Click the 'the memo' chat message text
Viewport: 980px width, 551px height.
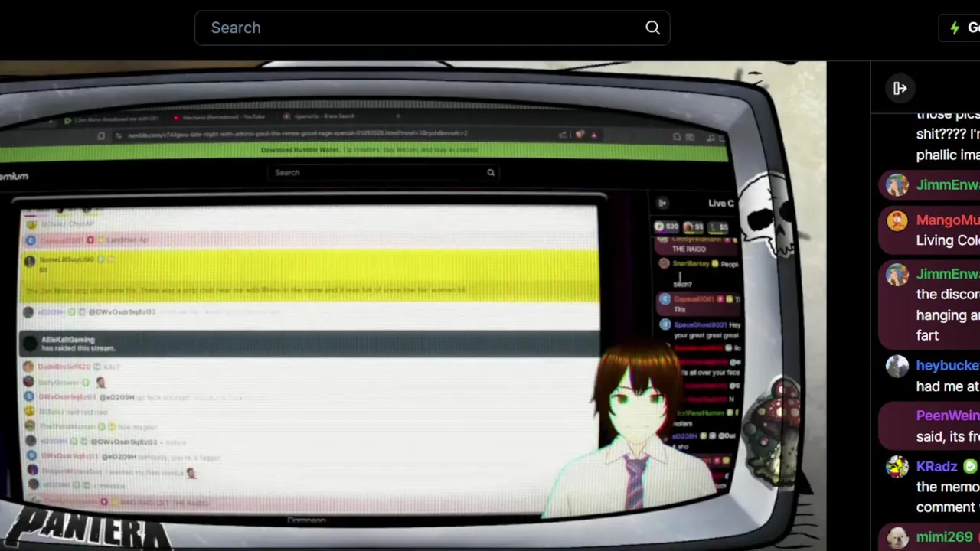[948, 487]
